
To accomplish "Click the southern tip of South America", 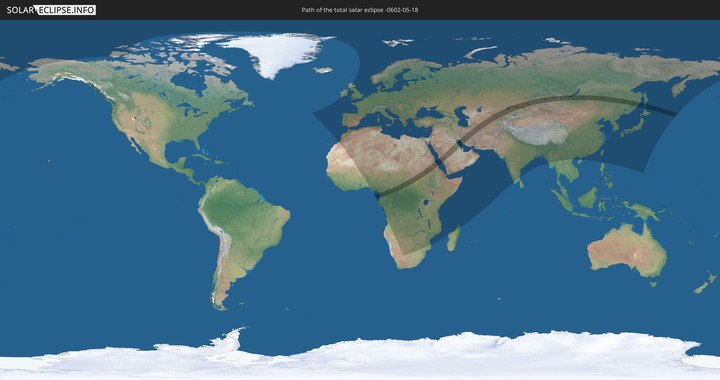I will [x=220, y=304].
